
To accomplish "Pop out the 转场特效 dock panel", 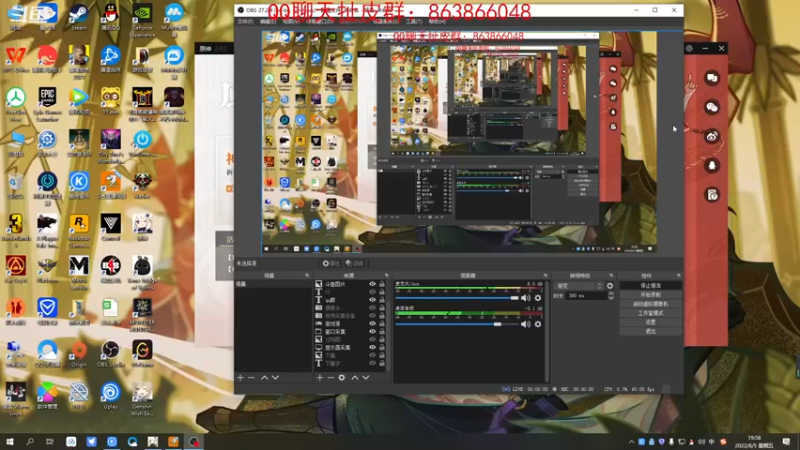I will (x=611, y=276).
